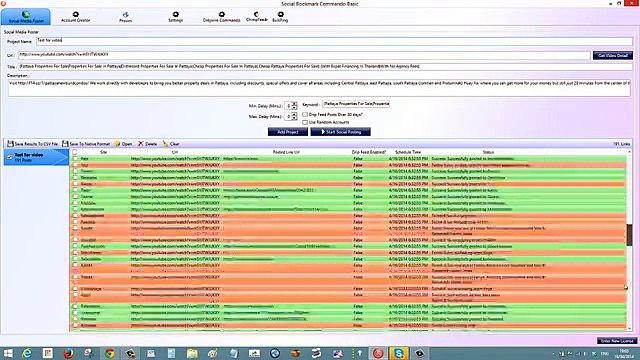
Task: Click the Schedule Time column header
Action: click(x=408, y=152)
